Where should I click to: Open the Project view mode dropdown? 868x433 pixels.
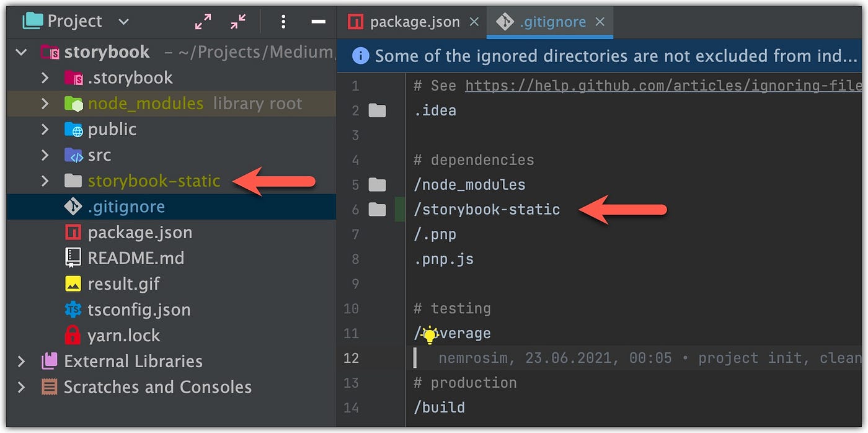pos(123,21)
